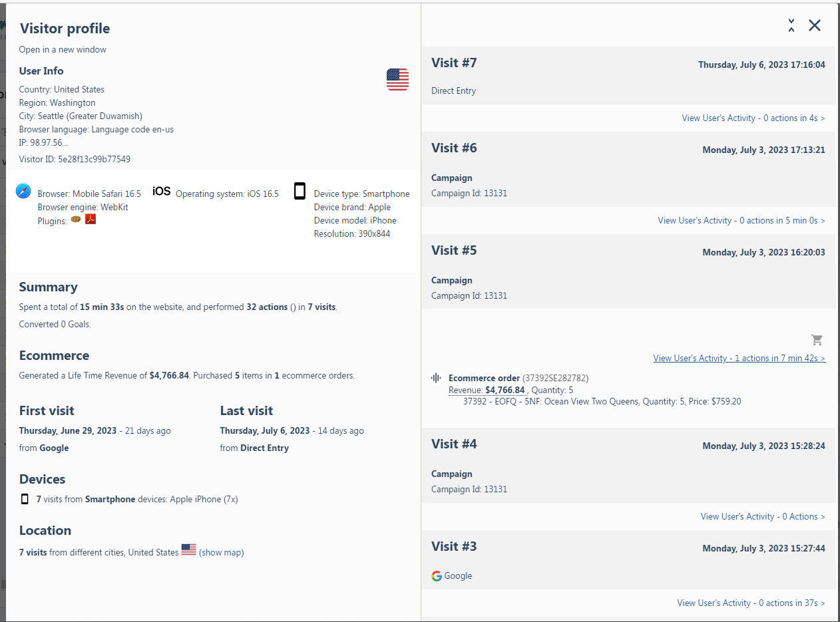
Task: Click the Ecommerce order waveform icon
Action: tap(436, 378)
